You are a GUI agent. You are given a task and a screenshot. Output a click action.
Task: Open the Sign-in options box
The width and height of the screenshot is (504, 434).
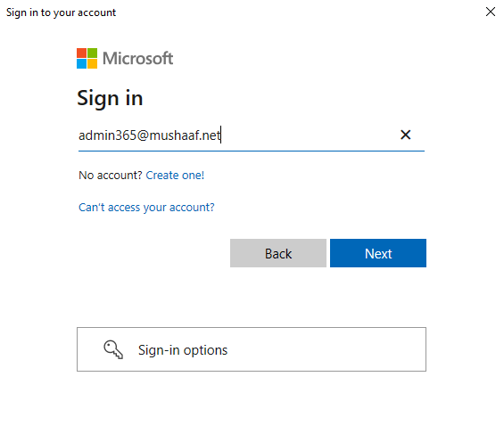point(252,349)
